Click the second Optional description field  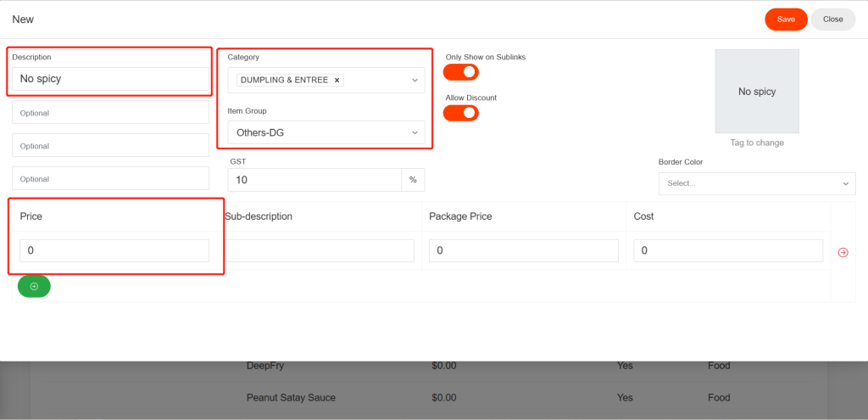[x=110, y=146]
